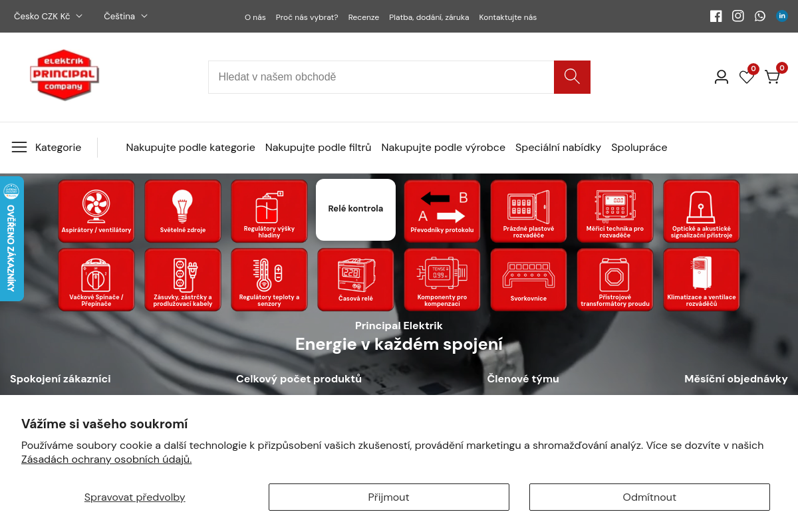Image resolution: width=798 pixels, height=532 pixels.
Task: Click the Celkový počet produktů label
Action: (299, 379)
